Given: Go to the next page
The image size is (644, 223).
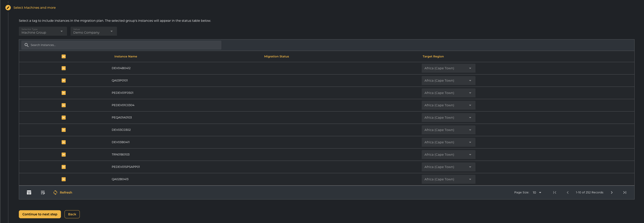Looking at the screenshot, I should pos(612,192).
